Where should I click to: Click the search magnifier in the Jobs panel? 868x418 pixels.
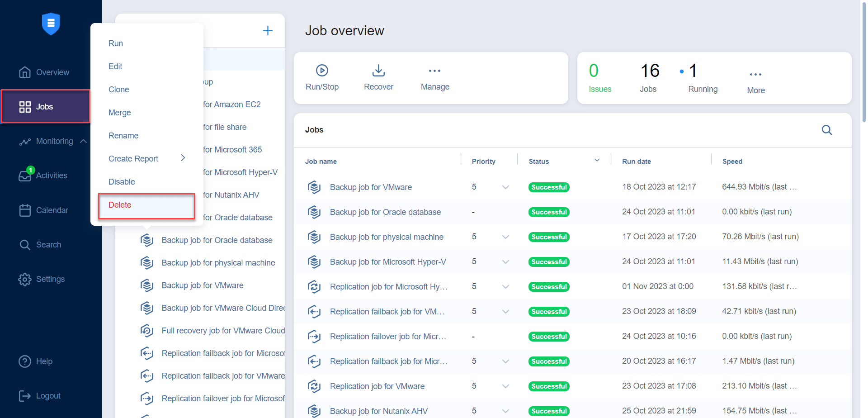click(827, 130)
